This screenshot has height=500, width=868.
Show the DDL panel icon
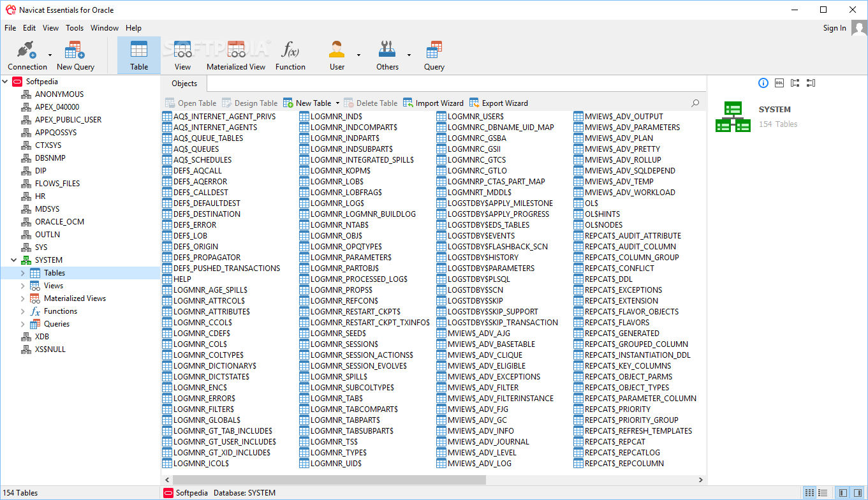click(x=779, y=83)
